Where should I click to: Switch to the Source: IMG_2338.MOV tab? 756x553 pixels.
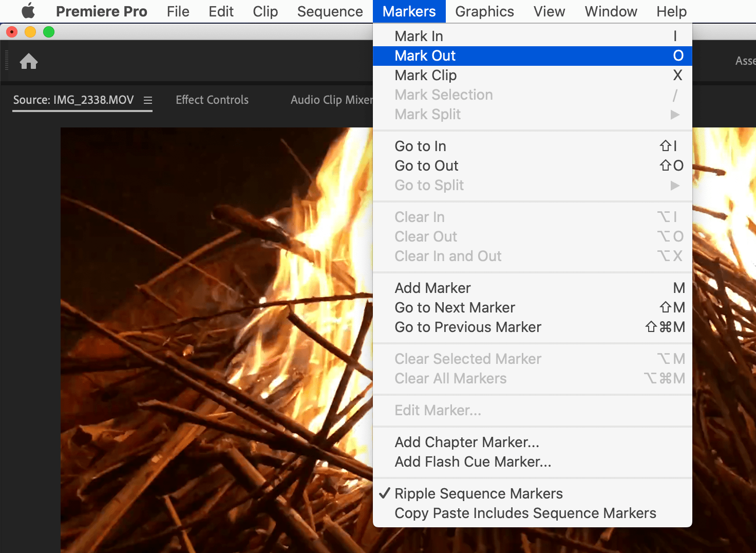click(73, 100)
